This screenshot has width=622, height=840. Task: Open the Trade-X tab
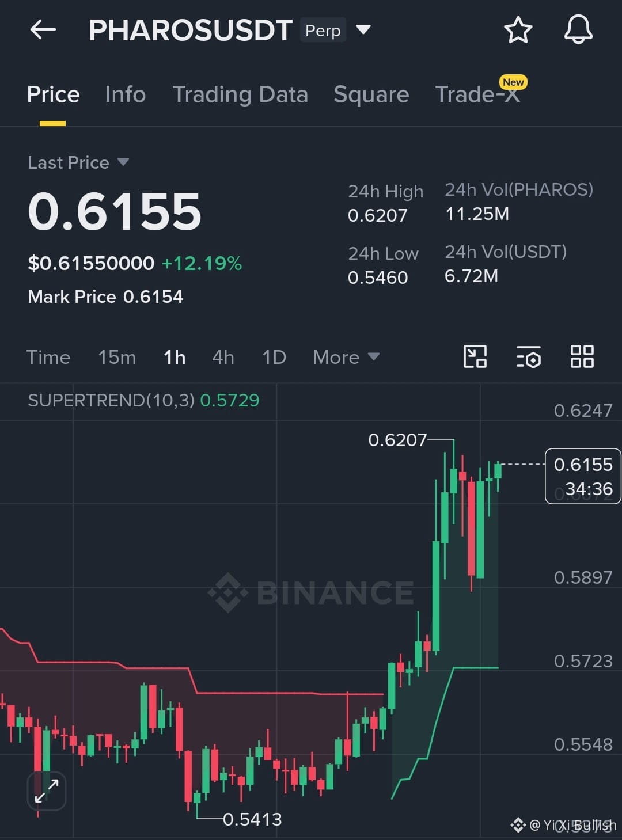click(478, 94)
